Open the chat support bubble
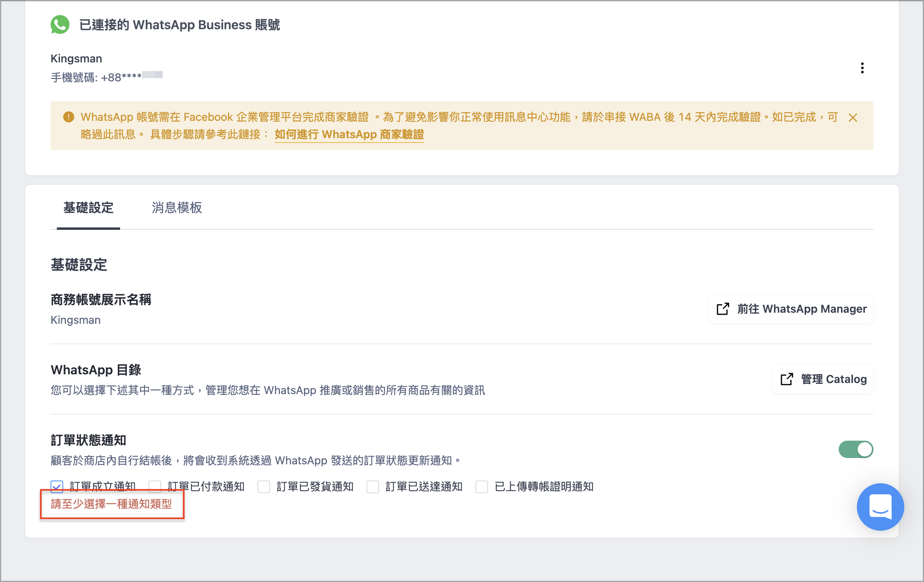The image size is (924, 582). tap(880, 507)
